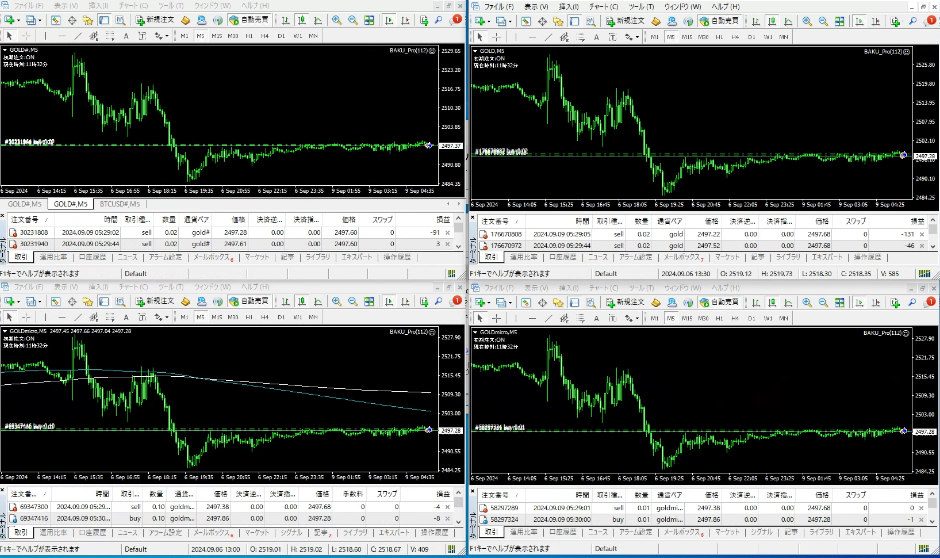Toggle 自動売買 AutoTrading in bottom-left window
The height and width of the screenshot is (558, 940).
251,301
